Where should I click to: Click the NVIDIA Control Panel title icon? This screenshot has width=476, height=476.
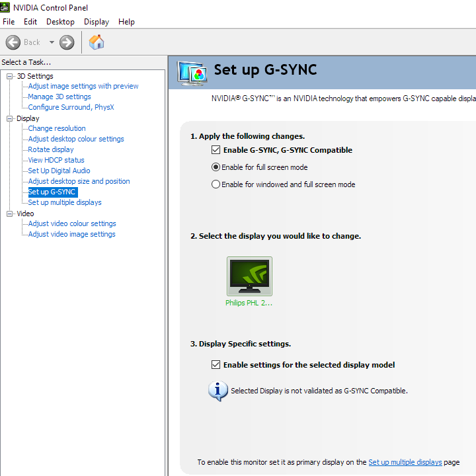point(5,7)
